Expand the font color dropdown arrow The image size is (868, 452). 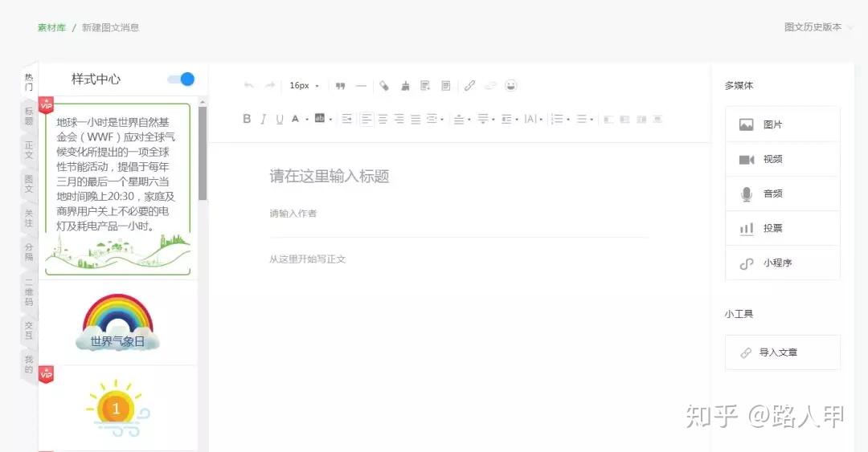(x=307, y=120)
